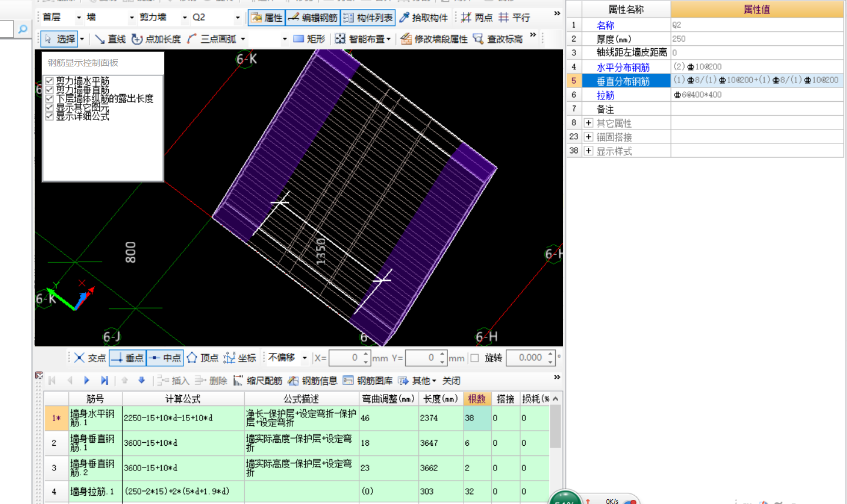Click the 查改标高 check elevation tool
The width and height of the screenshot is (847, 504).
coord(498,39)
